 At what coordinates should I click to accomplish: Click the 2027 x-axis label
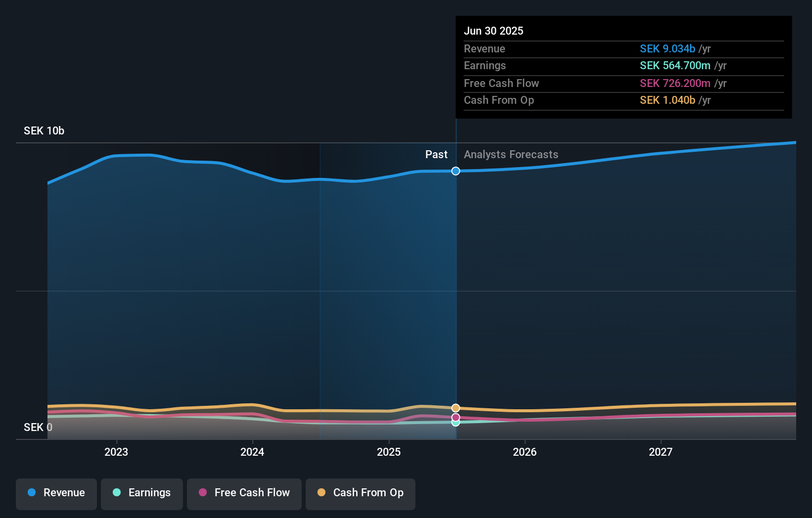pyautogui.click(x=661, y=452)
